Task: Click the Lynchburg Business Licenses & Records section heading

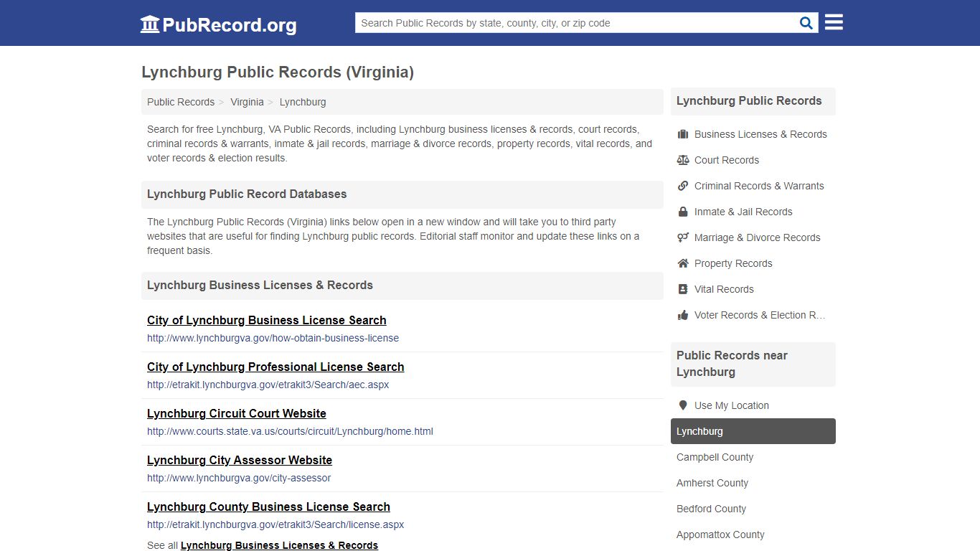Action: [x=260, y=285]
